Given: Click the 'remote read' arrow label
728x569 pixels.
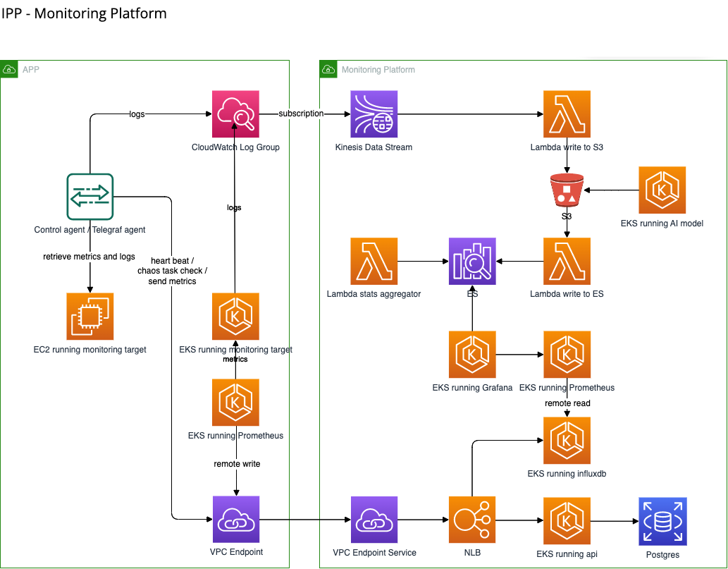Looking at the screenshot, I should coord(567,403).
